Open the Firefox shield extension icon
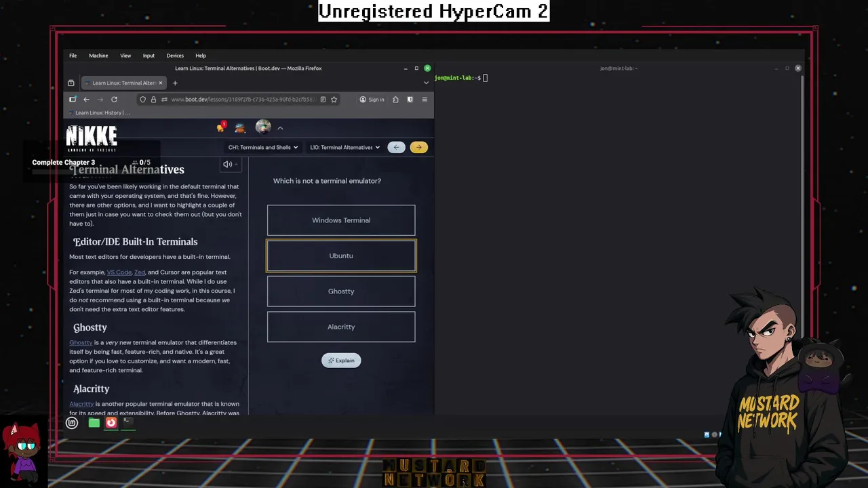868x488 pixels. pyautogui.click(x=410, y=100)
